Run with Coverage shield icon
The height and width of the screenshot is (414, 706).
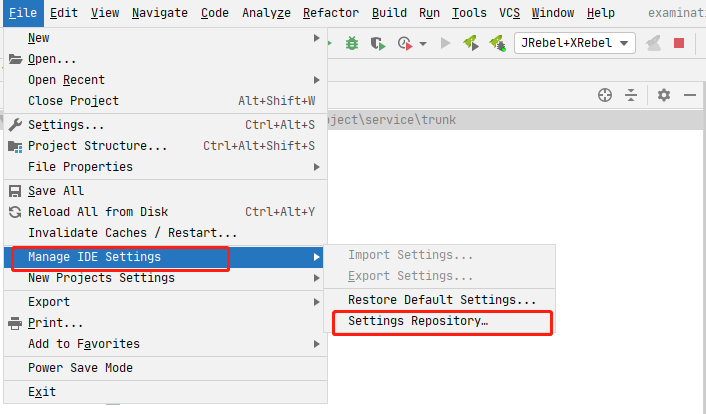click(378, 43)
